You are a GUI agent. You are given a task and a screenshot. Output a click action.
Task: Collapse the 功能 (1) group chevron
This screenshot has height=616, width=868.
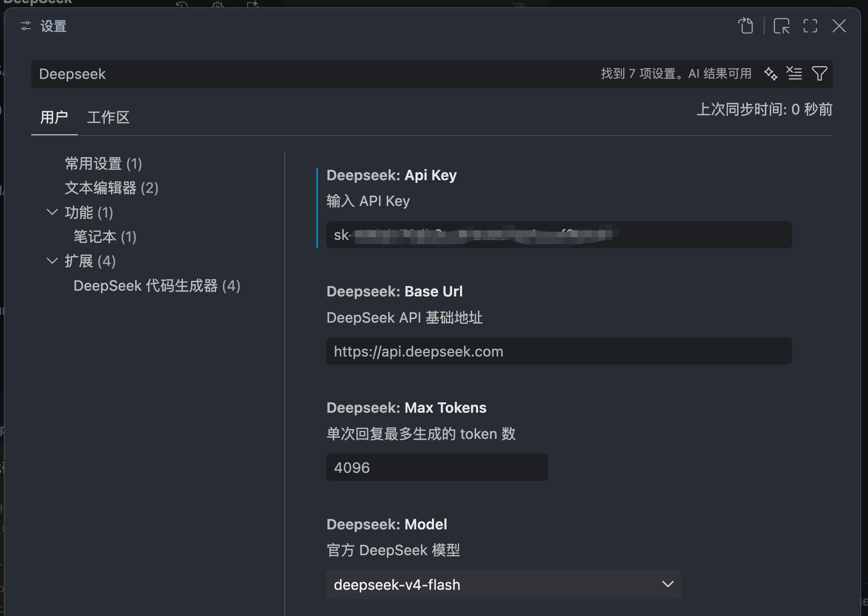click(52, 212)
